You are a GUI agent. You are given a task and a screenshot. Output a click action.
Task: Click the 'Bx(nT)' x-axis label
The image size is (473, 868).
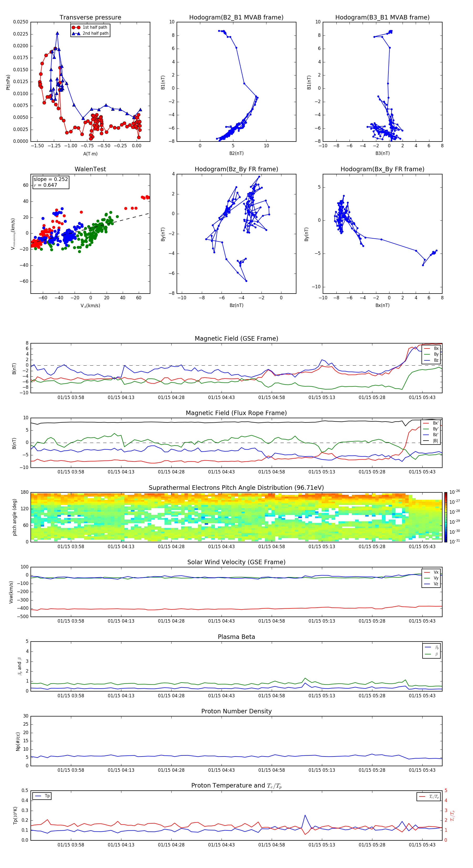click(382, 305)
